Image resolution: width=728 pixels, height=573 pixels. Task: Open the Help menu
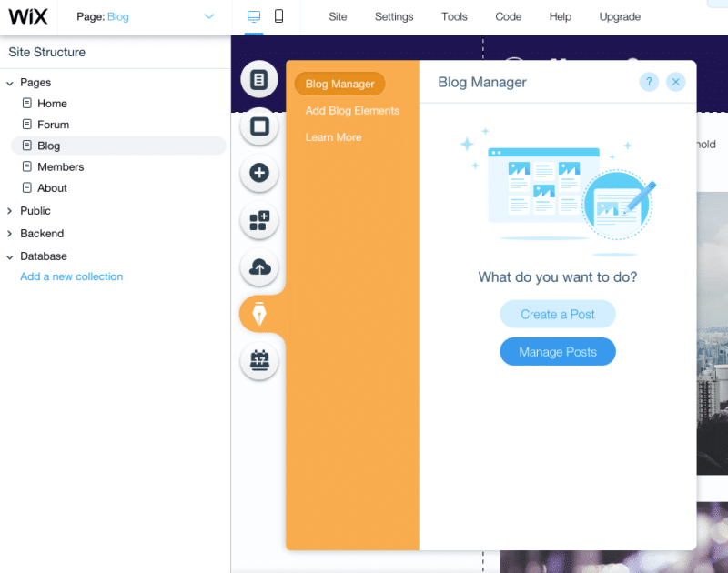click(x=561, y=16)
